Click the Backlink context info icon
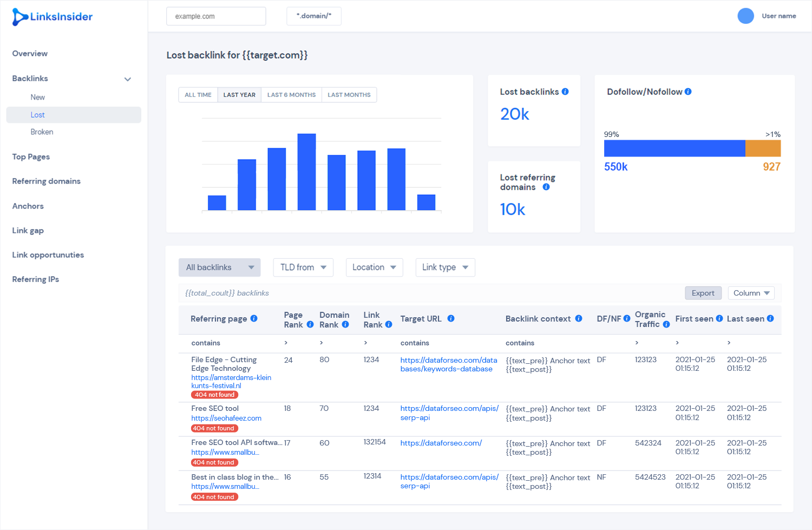This screenshot has width=812, height=530. pyautogui.click(x=579, y=318)
